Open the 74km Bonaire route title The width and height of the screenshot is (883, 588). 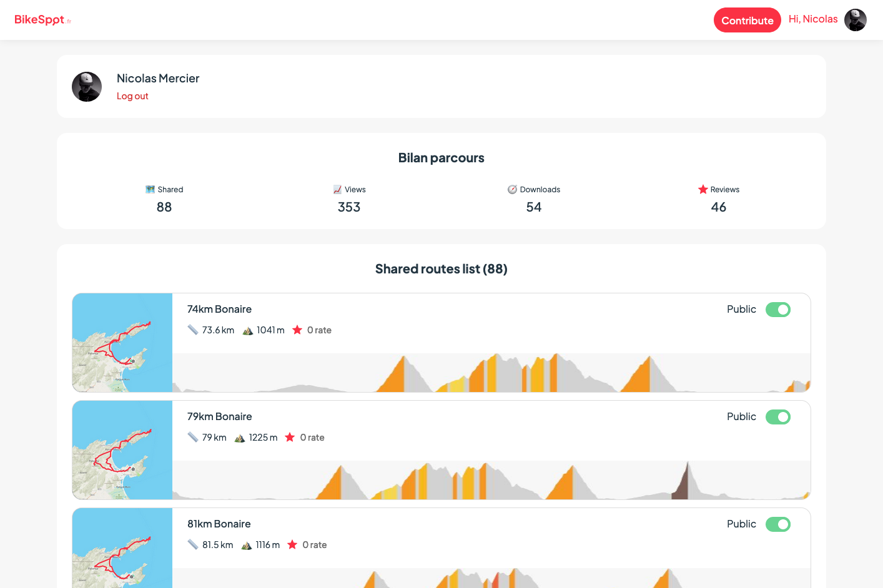click(219, 309)
